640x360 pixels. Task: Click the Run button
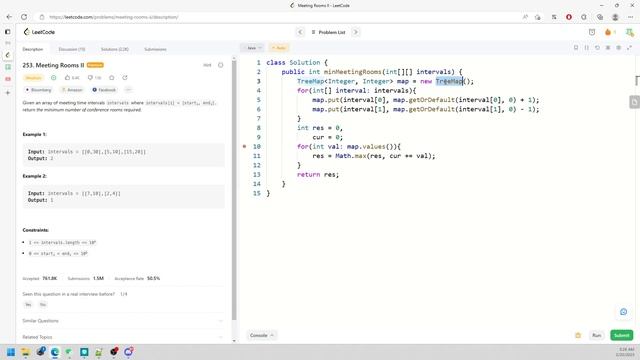[596, 335]
